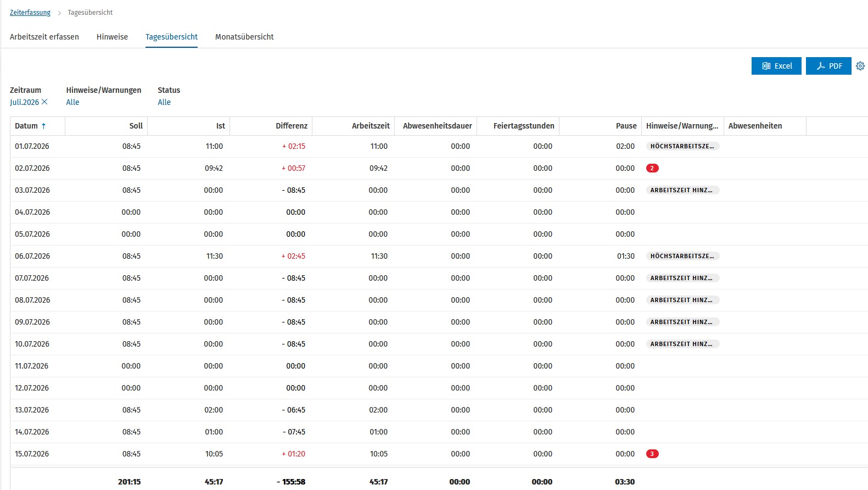Open Status filter set to Alle
The image size is (868, 490).
coord(164,102)
